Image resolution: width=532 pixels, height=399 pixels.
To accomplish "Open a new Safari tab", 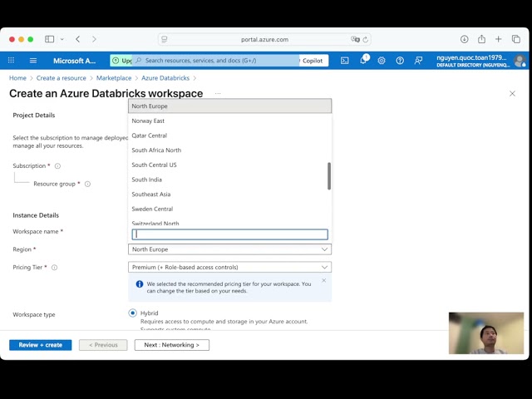I will pyautogui.click(x=498, y=39).
